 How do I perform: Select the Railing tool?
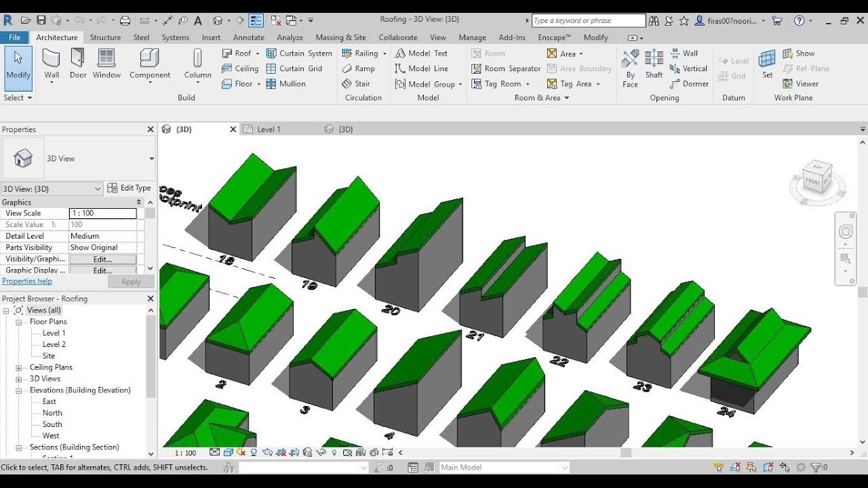tap(360, 53)
